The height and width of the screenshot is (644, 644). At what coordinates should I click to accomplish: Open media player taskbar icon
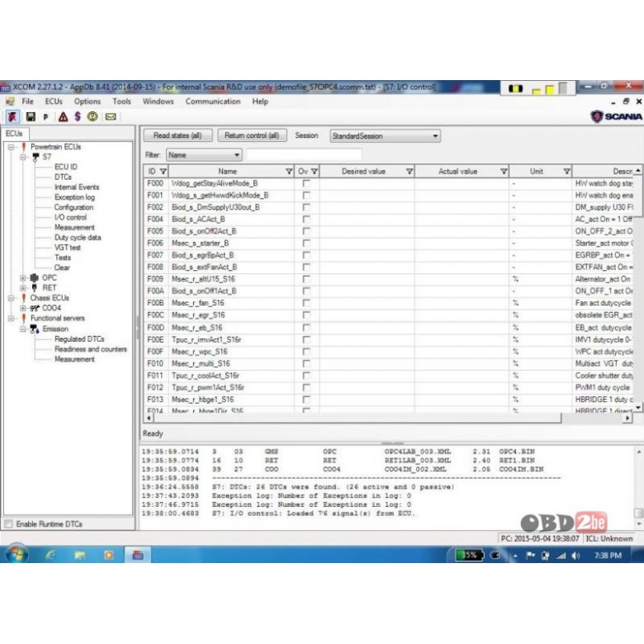(x=109, y=556)
